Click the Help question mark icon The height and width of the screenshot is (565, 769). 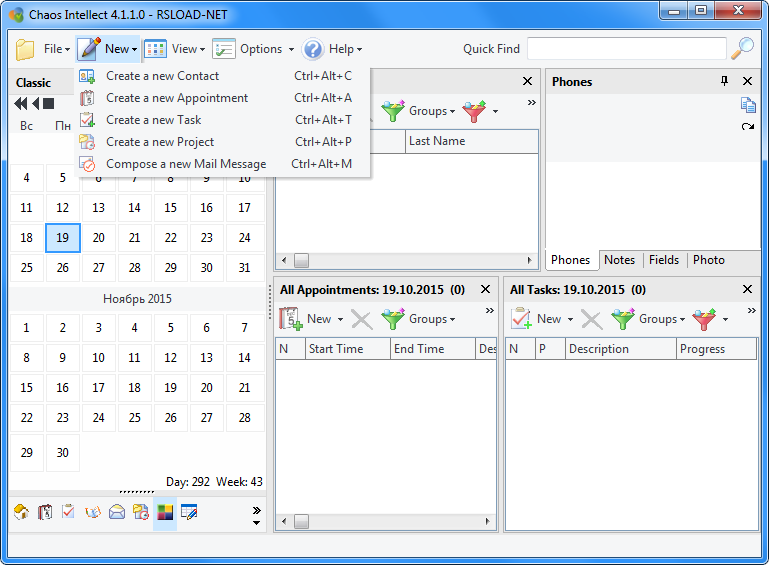click(313, 49)
